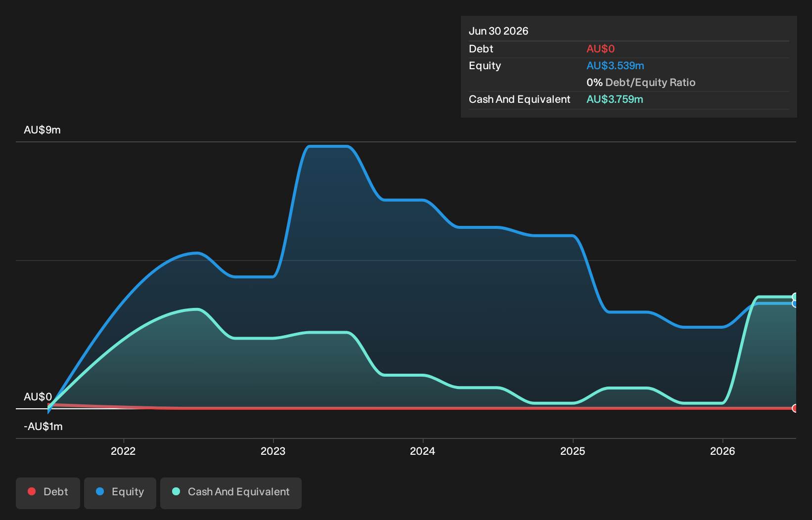Image resolution: width=812 pixels, height=520 pixels.
Task: Toggle the Debt legend button
Action: pos(48,493)
